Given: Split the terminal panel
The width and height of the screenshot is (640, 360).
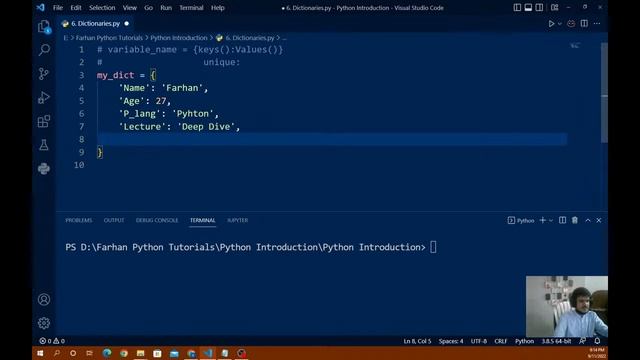Looking at the screenshot, I should coord(562,220).
